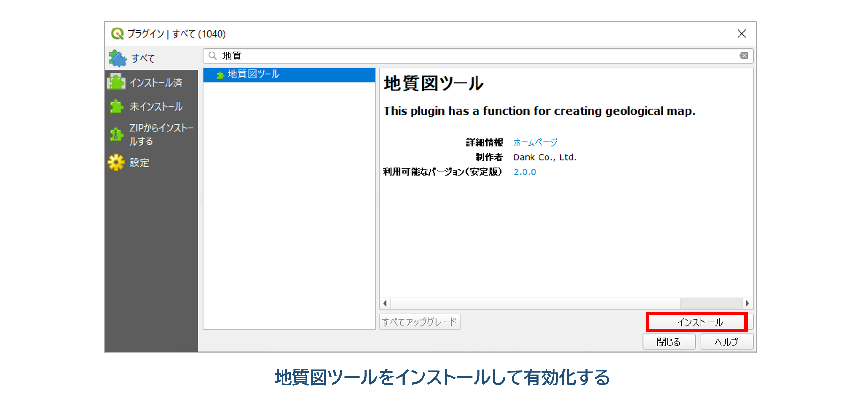Image resolution: width=868 pixels, height=405 pixels.
Task: Open the ホームページ link
Action: click(535, 142)
